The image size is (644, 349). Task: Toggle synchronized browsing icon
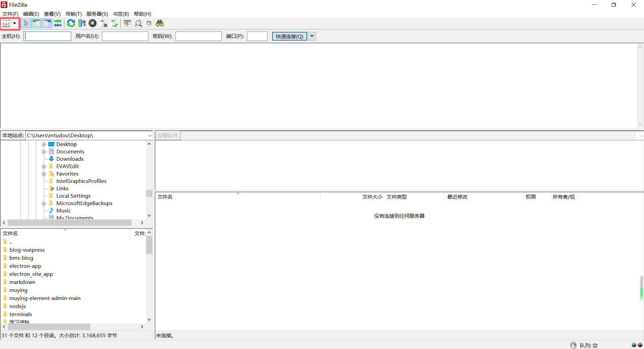[149, 23]
